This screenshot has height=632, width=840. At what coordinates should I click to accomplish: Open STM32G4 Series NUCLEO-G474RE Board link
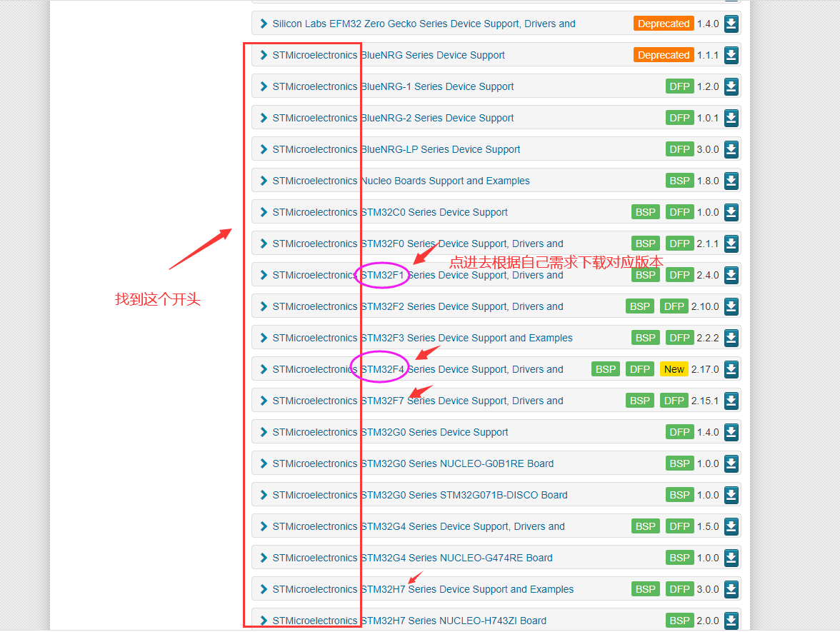[x=413, y=558]
